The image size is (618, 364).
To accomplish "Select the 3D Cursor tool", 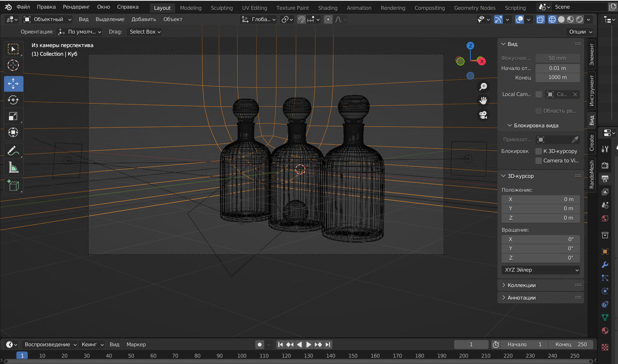I will 13,65.
